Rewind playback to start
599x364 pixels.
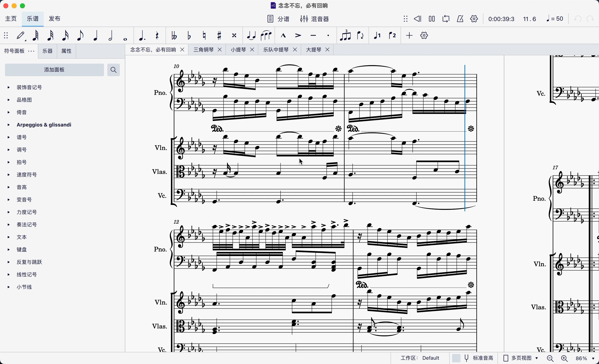click(x=418, y=19)
